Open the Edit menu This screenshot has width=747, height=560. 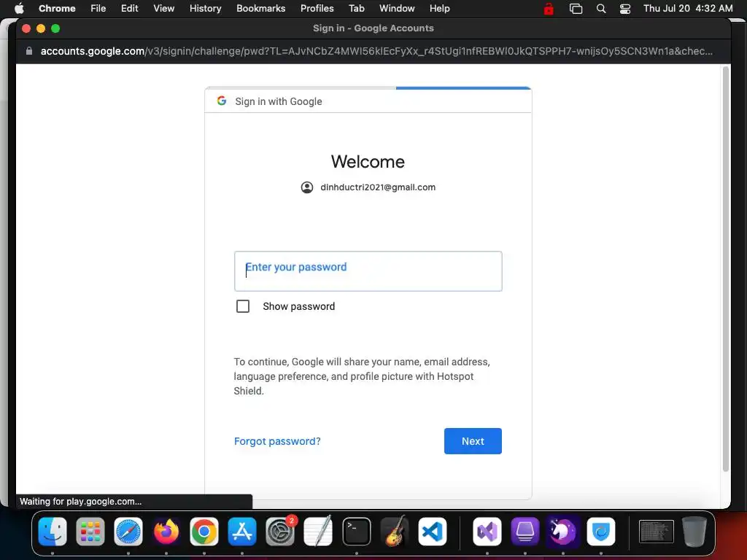[x=130, y=8]
